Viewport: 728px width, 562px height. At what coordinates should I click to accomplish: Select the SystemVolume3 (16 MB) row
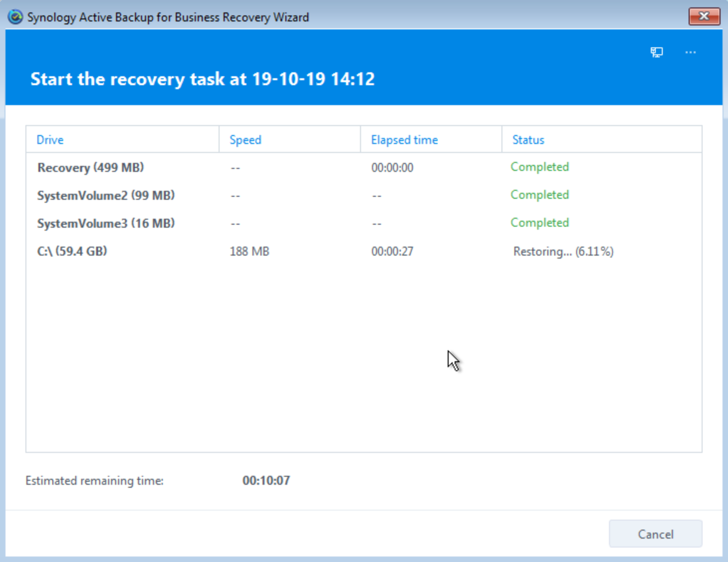tap(364, 223)
